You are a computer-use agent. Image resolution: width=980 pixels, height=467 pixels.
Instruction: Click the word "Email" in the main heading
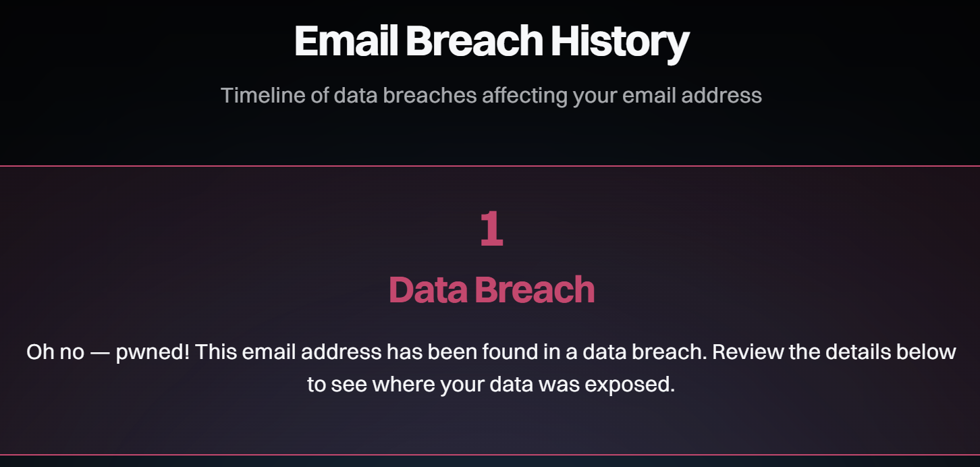345,42
